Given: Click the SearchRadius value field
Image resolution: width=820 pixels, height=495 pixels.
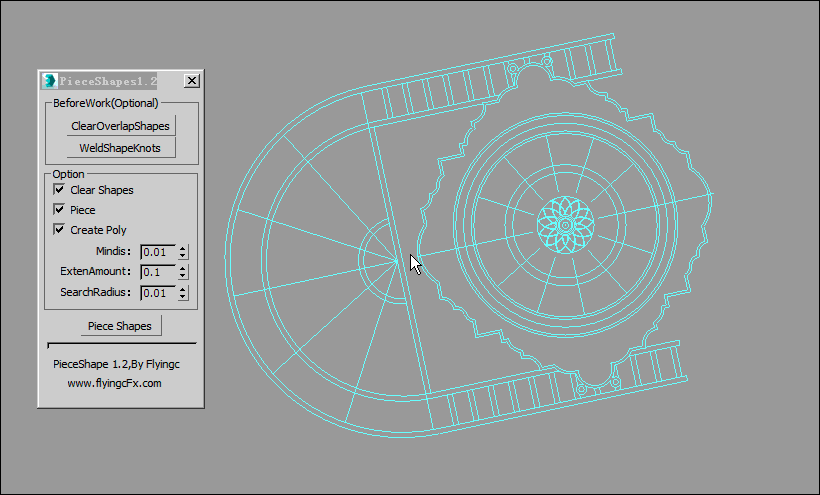Looking at the screenshot, I should [158, 293].
